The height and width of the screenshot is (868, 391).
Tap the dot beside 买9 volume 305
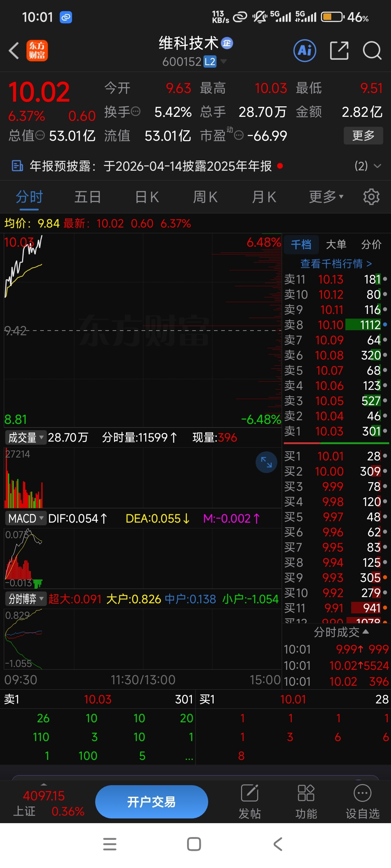[385, 578]
